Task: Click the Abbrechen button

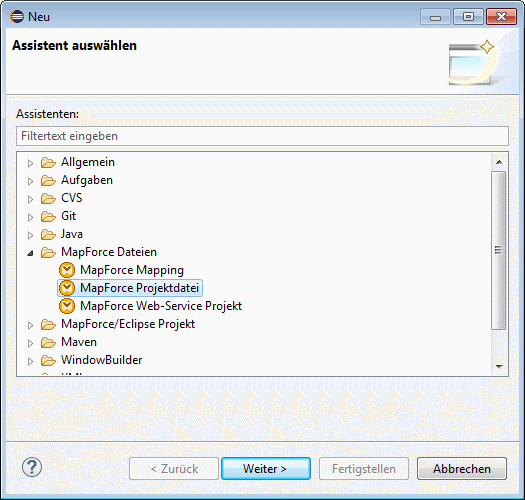Action: [x=462, y=469]
